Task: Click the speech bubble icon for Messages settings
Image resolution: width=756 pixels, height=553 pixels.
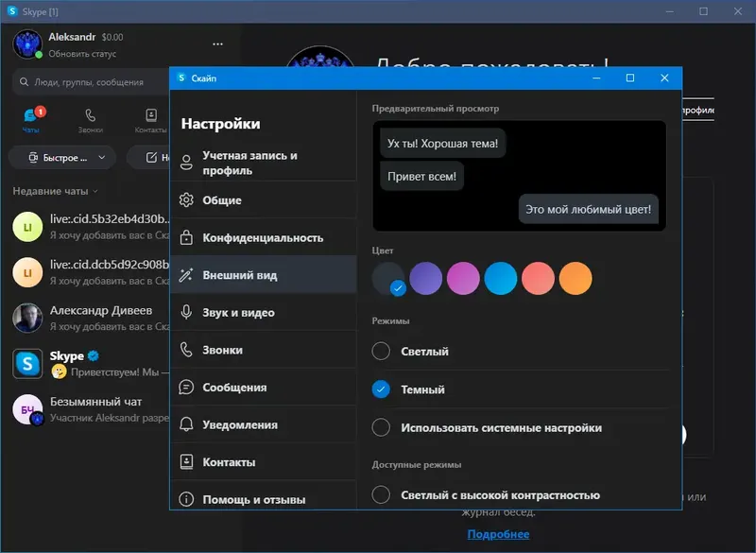Action: pos(188,387)
